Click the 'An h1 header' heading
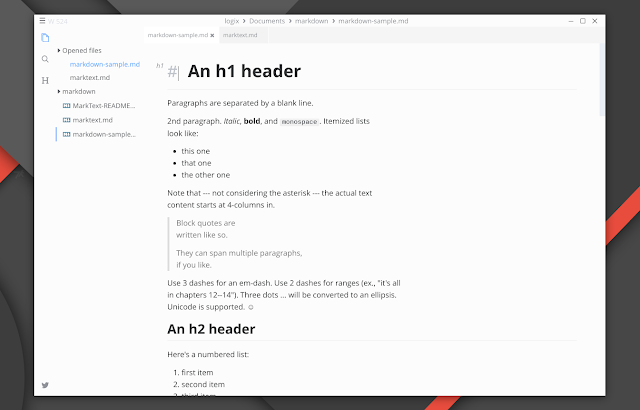Viewport: 640px width, 410px height. (x=244, y=71)
